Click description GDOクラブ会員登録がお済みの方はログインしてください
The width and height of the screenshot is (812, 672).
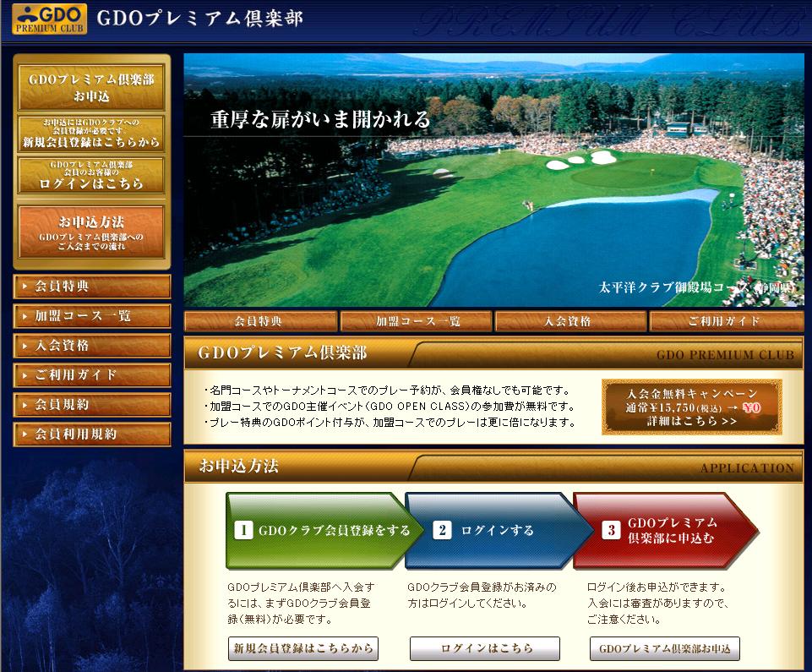(482, 595)
